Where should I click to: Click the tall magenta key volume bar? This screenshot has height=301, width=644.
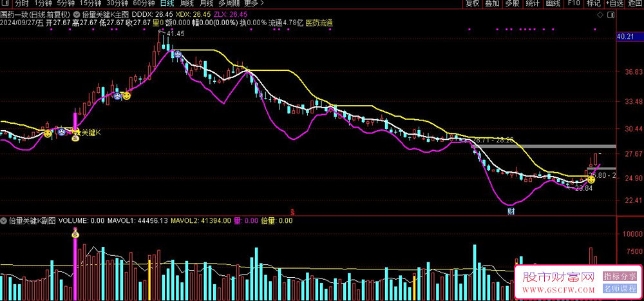[75, 269]
